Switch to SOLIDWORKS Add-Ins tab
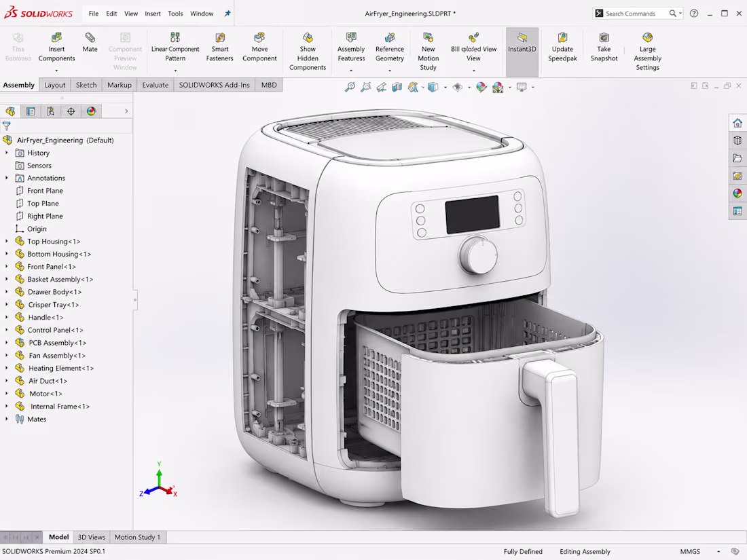The image size is (747, 560). 215,85
